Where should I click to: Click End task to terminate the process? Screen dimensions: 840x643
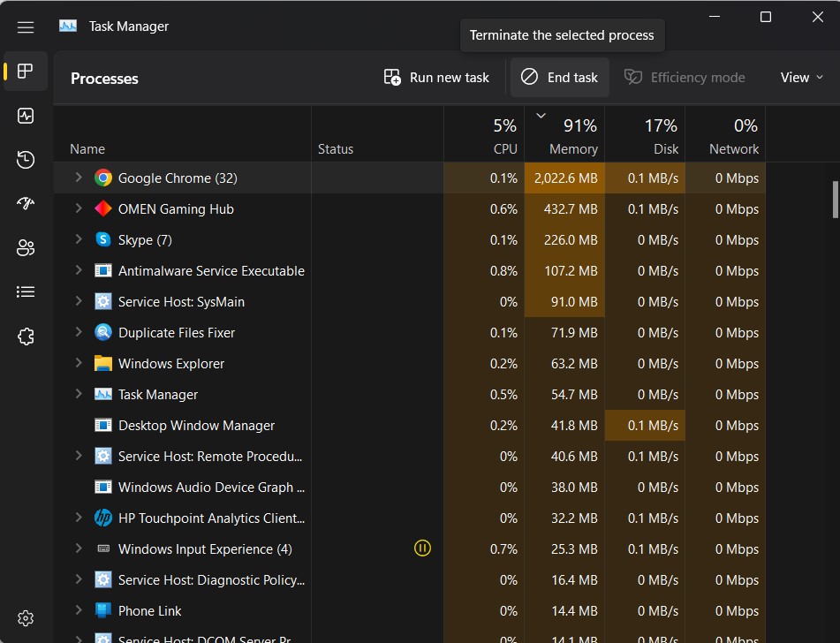(x=559, y=77)
